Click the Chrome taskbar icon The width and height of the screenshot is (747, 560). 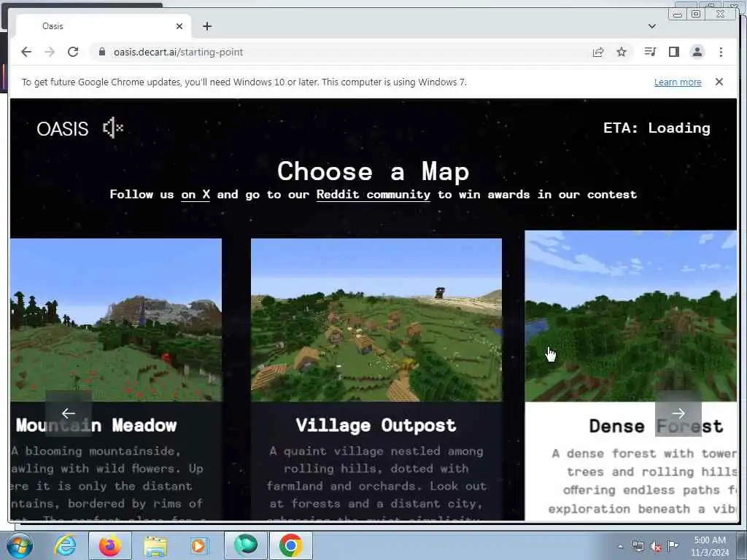[291, 545]
